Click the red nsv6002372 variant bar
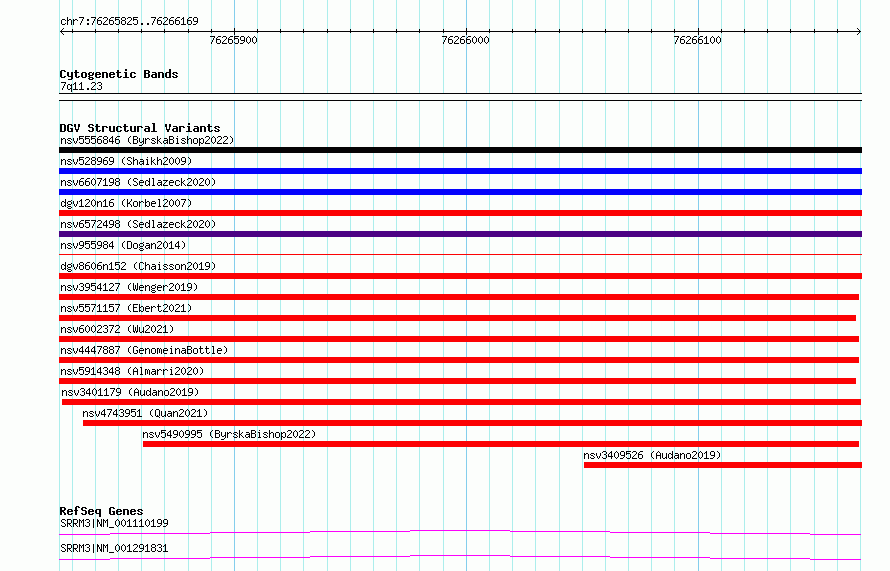The height and width of the screenshot is (571, 890). [459, 339]
